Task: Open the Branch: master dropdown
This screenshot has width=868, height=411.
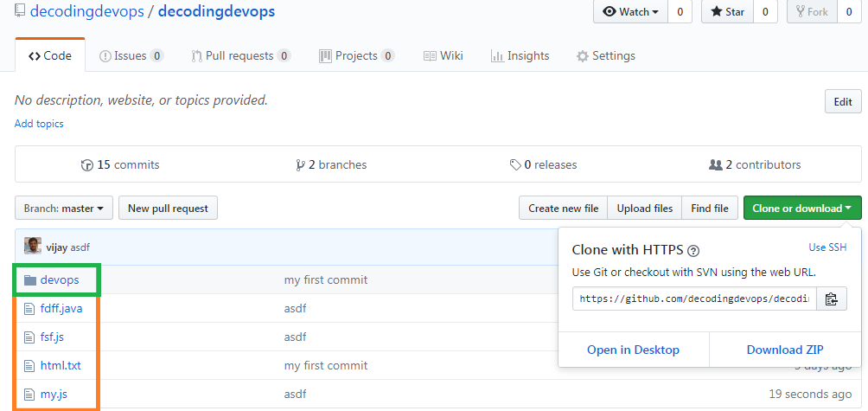Action: coord(64,209)
